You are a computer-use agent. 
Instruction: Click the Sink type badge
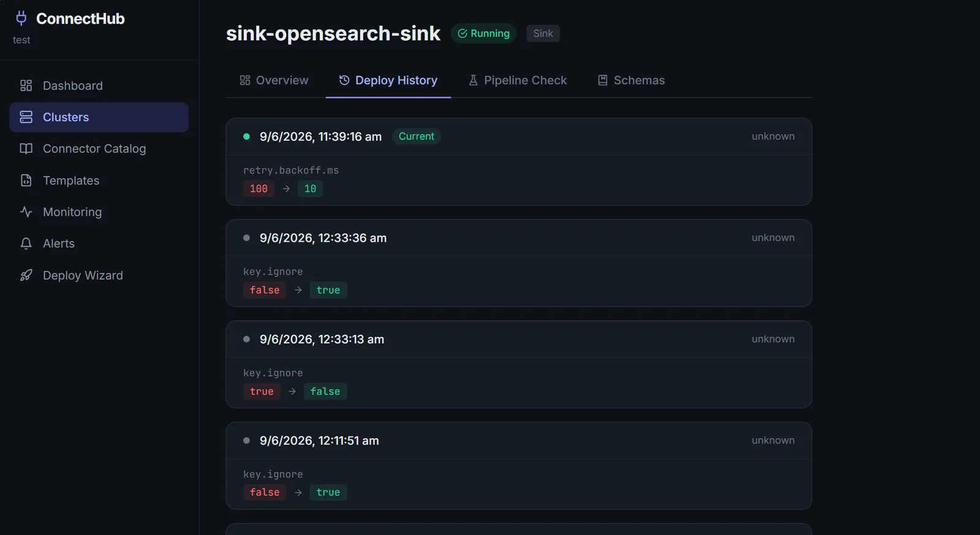click(543, 34)
